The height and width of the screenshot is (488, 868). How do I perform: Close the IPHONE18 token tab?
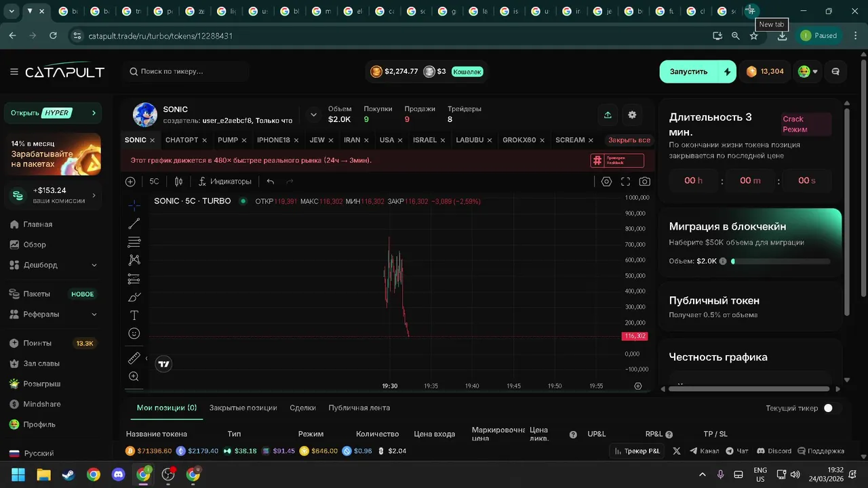pyautogui.click(x=296, y=140)
